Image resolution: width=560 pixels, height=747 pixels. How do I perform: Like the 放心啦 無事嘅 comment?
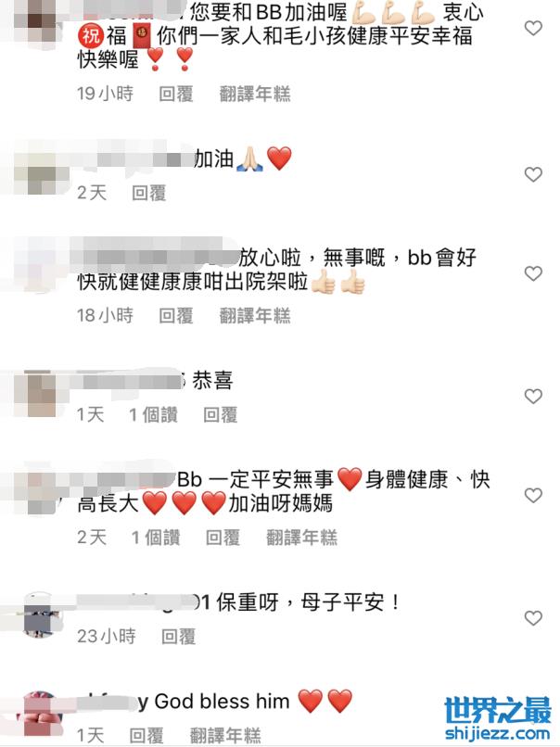[x=533, y=273]
